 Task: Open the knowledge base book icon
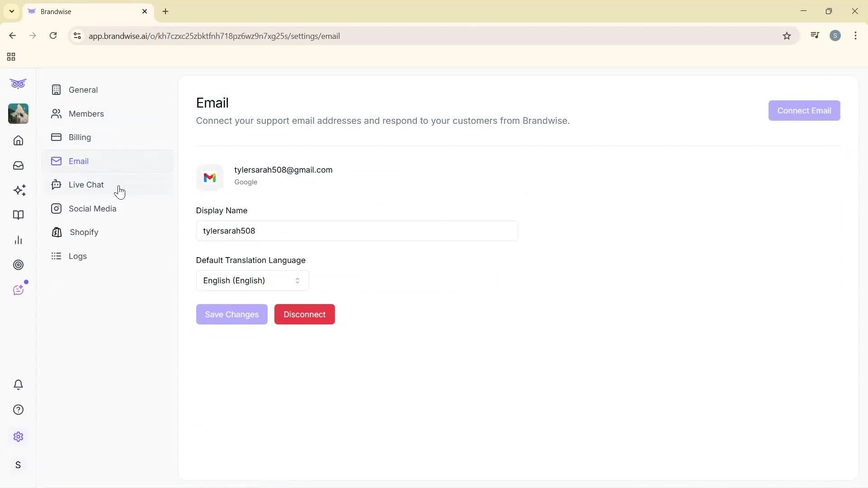pyautogui.click(x=18, y=215)
